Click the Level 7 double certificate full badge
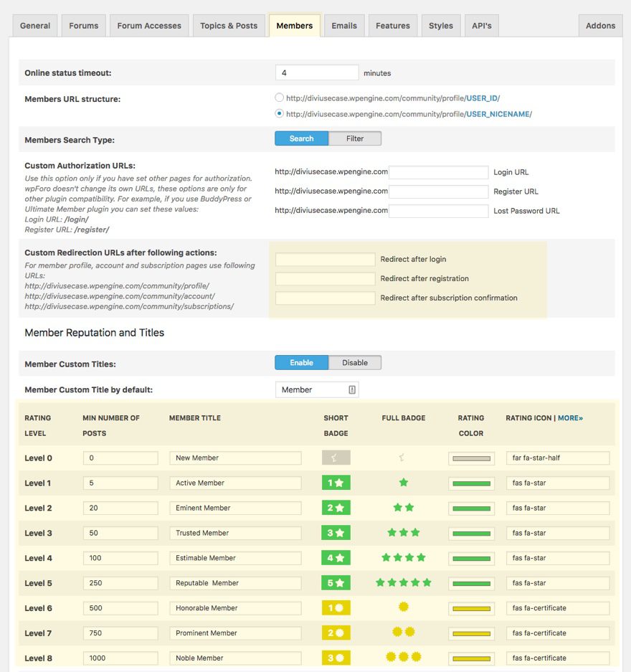The width and height of the screenshot is (631, 672). click(x=403, y=633)
